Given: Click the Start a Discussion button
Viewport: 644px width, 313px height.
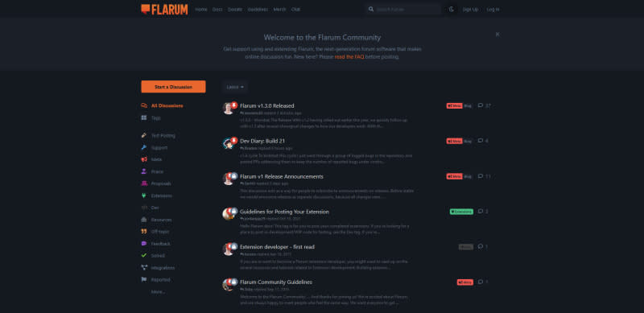Looking at the screenshot, I should tap(173, 87).
